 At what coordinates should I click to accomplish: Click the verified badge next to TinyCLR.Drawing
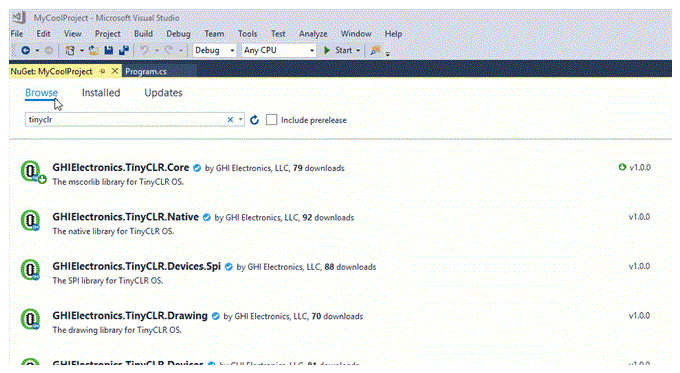coord(215,316)
